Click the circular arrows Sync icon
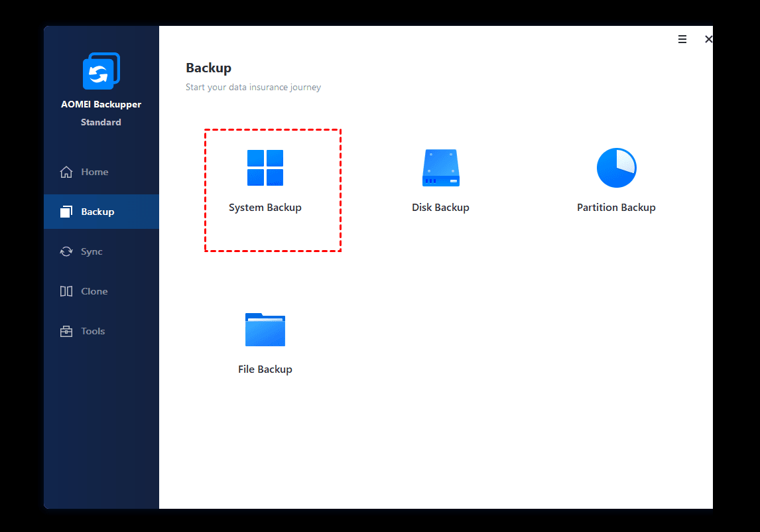The height and width of the screenshot is (532, 760). tap(66, 251)
